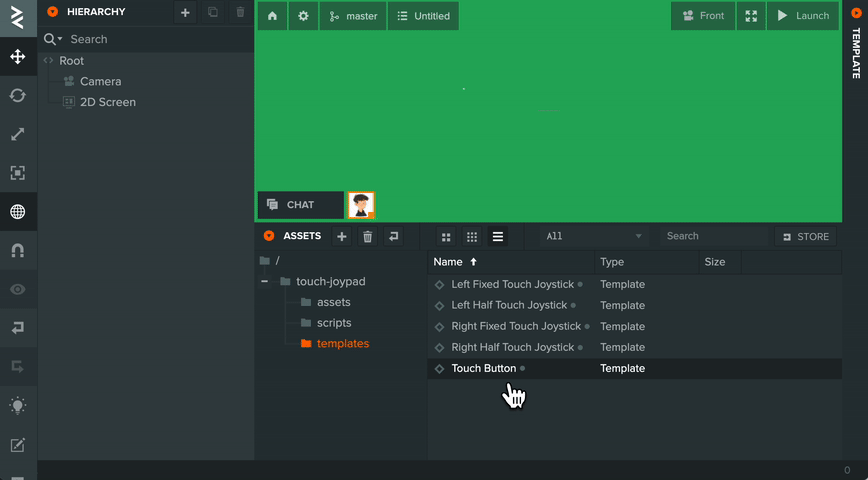Viewport: 868px width, 480px height.
Task: Toggle the eye visibility icon in sidebar
Action: 18,289
